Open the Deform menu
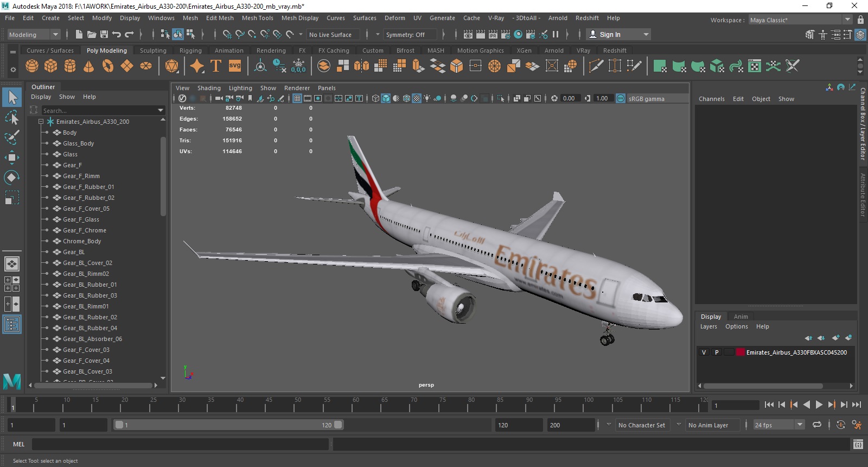Screen dimensions: 868x467 pyautogui.click(x=394, y=18)
